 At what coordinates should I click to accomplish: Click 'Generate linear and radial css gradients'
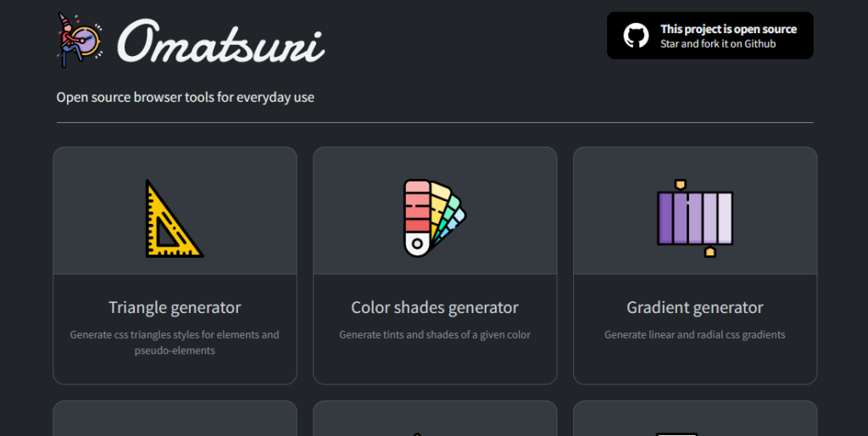pyautogui.click(x=695, y=334)
